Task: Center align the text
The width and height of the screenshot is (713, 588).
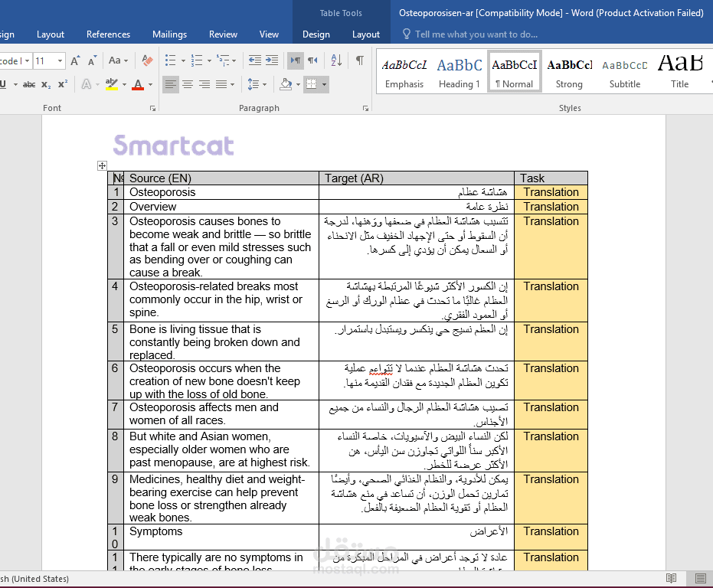Action: pyautogui.click(x=188, y=84)
